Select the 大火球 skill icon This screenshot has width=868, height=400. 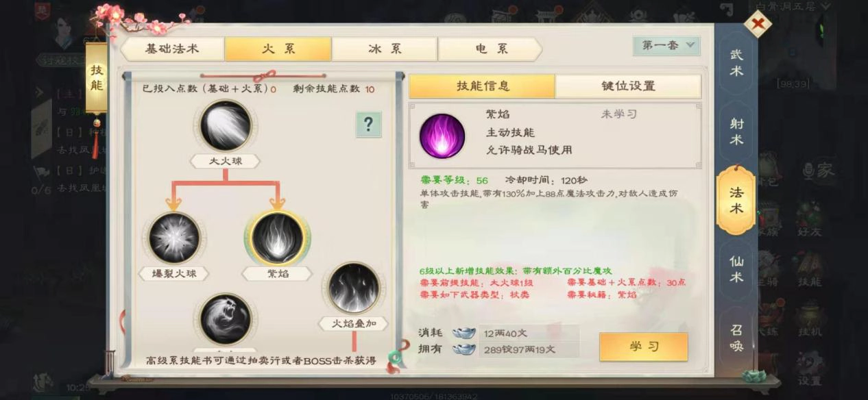point(226,126)
